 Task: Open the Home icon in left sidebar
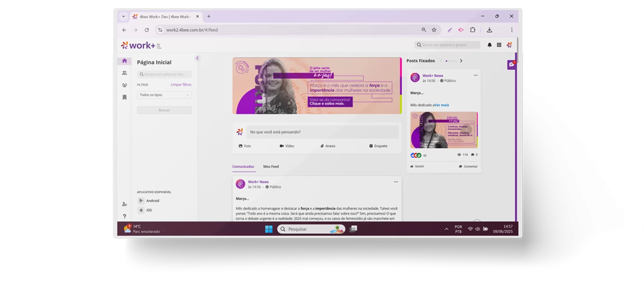tap(125, 61)
